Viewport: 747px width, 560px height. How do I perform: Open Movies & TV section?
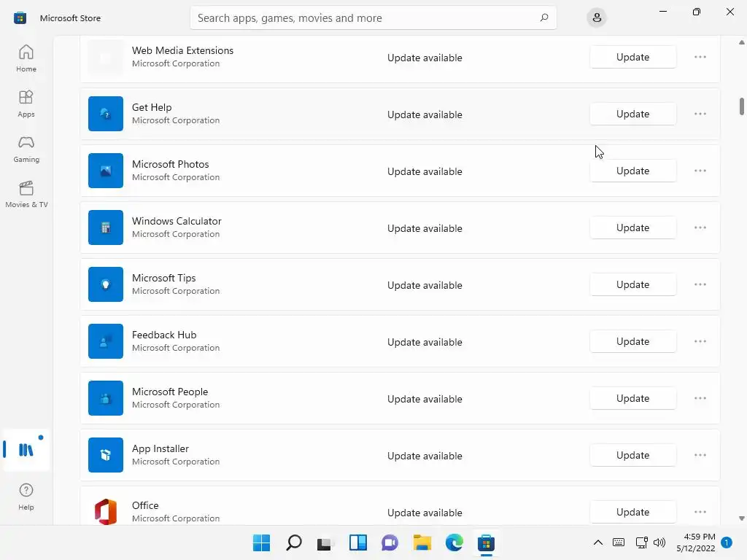click(x=26, y=194)
